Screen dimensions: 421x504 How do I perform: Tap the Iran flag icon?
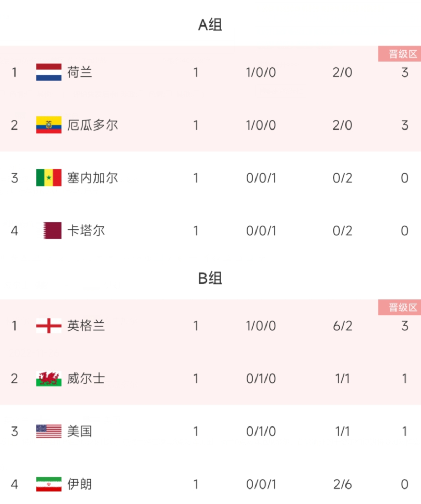(49, 484)
